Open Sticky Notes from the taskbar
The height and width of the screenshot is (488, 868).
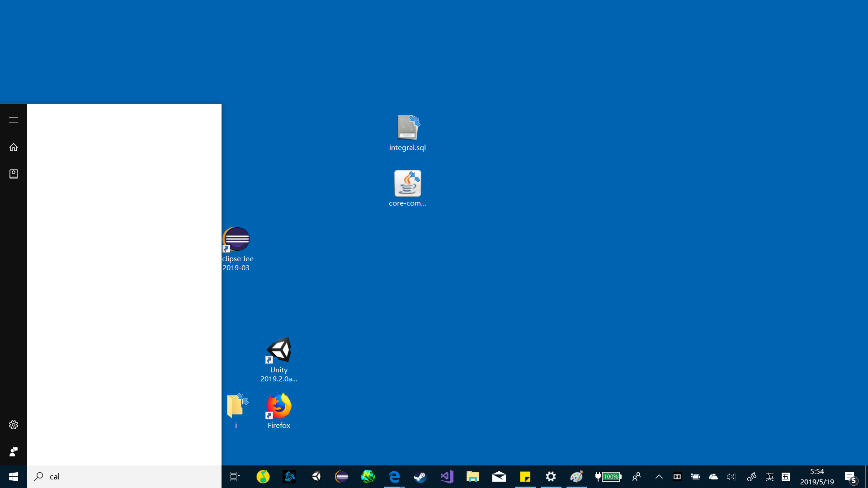coord(525,477)
